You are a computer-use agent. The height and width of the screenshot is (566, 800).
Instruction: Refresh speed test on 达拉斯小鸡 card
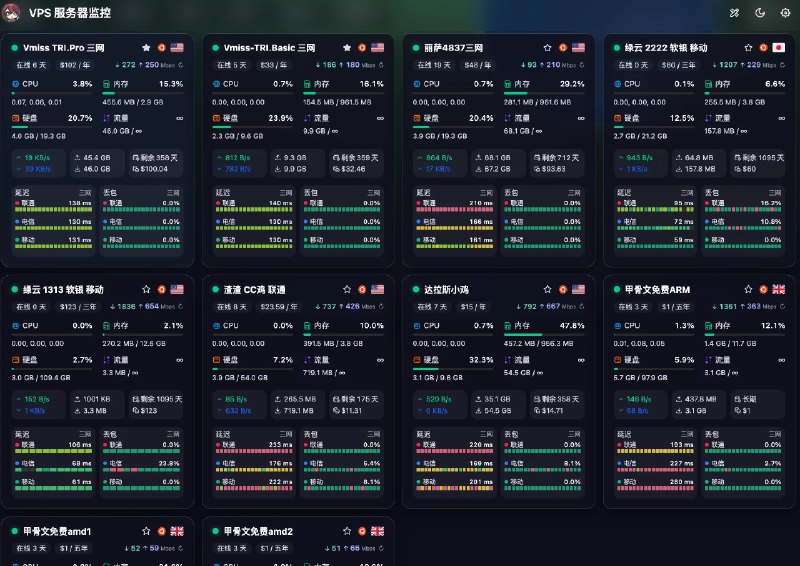[x=582, y=307]
